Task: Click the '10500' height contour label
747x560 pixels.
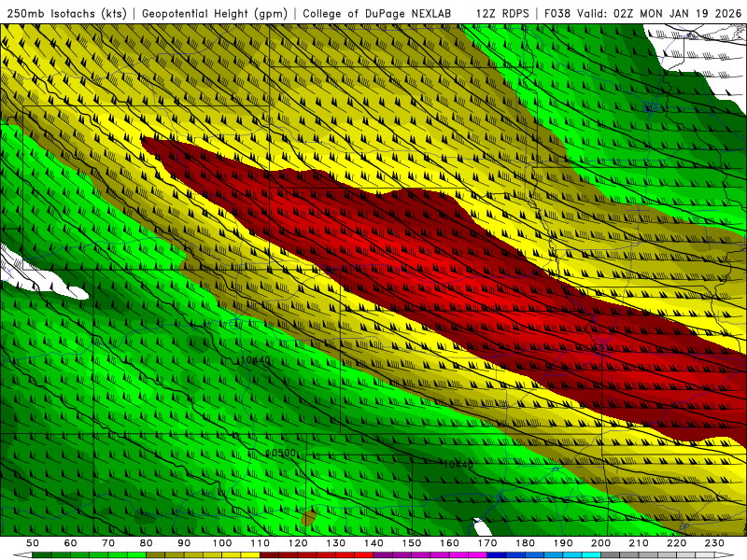Action: click(281, 454)
